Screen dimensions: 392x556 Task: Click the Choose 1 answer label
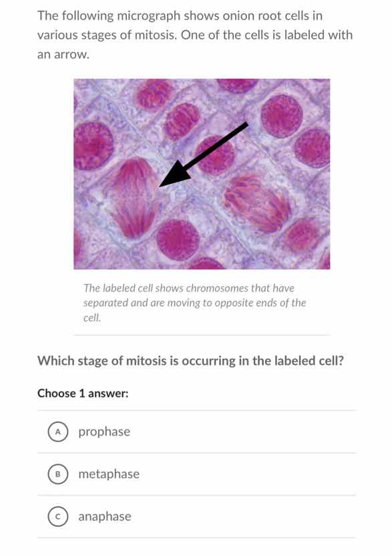point(81,392)
